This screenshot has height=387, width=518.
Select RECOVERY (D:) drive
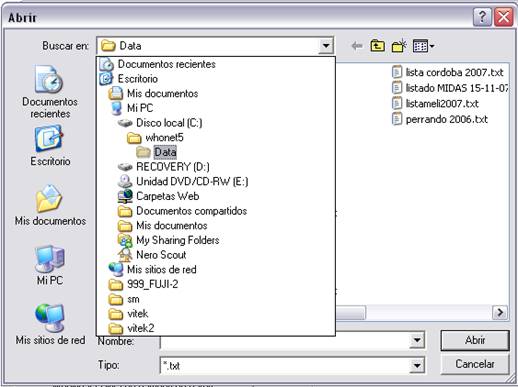click(164, 167)
